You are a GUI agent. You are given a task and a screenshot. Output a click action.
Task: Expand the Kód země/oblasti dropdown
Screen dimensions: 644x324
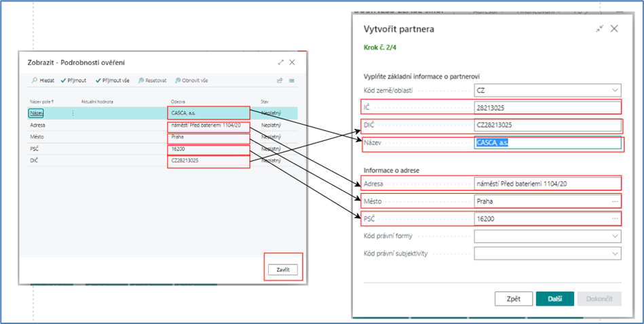(615, 90)
